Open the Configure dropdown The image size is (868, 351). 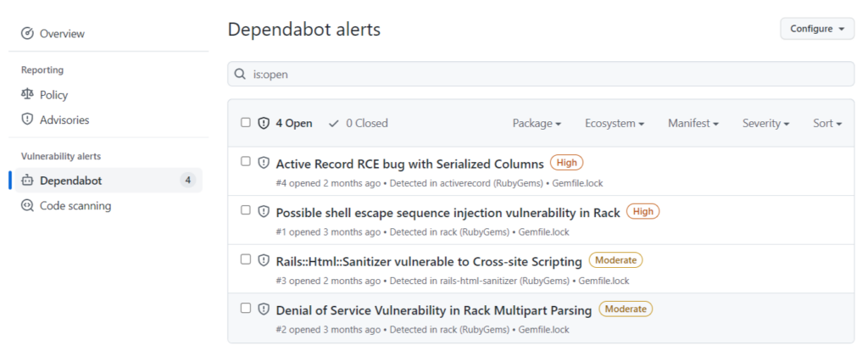(817, 29)
